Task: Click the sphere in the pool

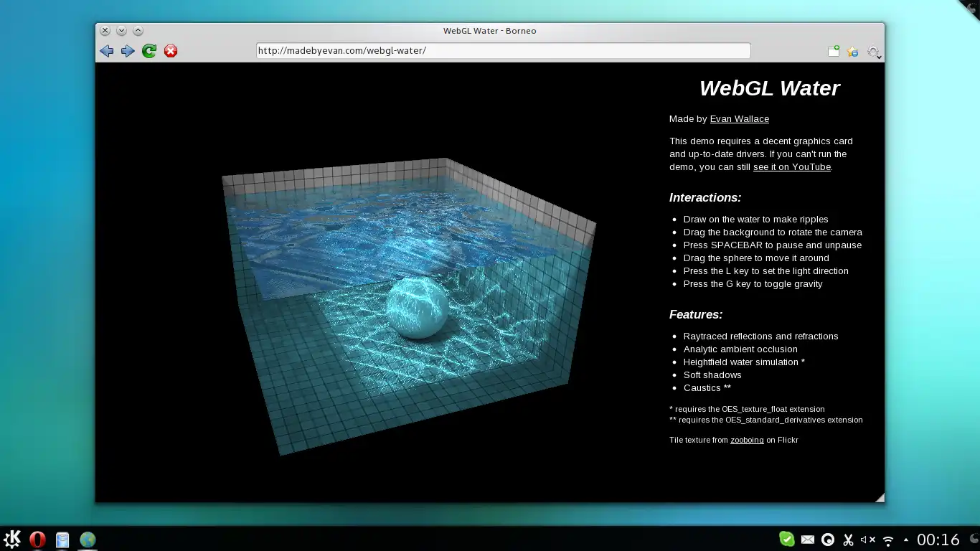Action: (417, 308)
